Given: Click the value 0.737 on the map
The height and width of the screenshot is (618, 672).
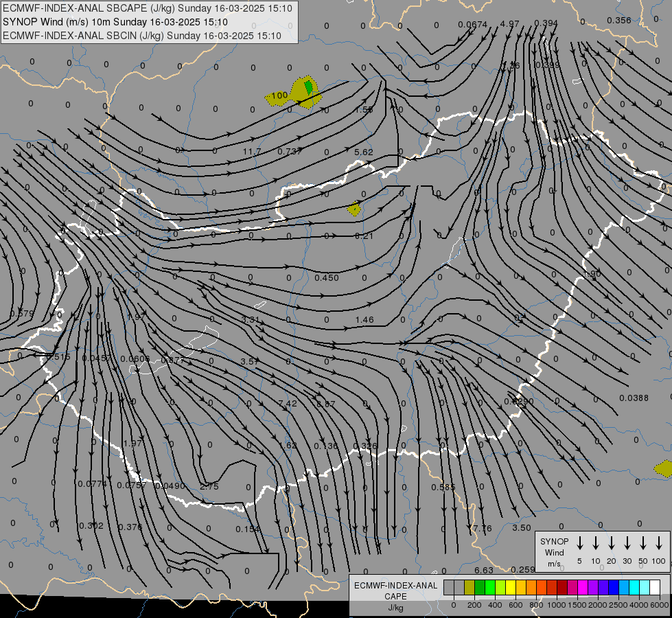Looking at the screenshot, I should click(290, 151).
